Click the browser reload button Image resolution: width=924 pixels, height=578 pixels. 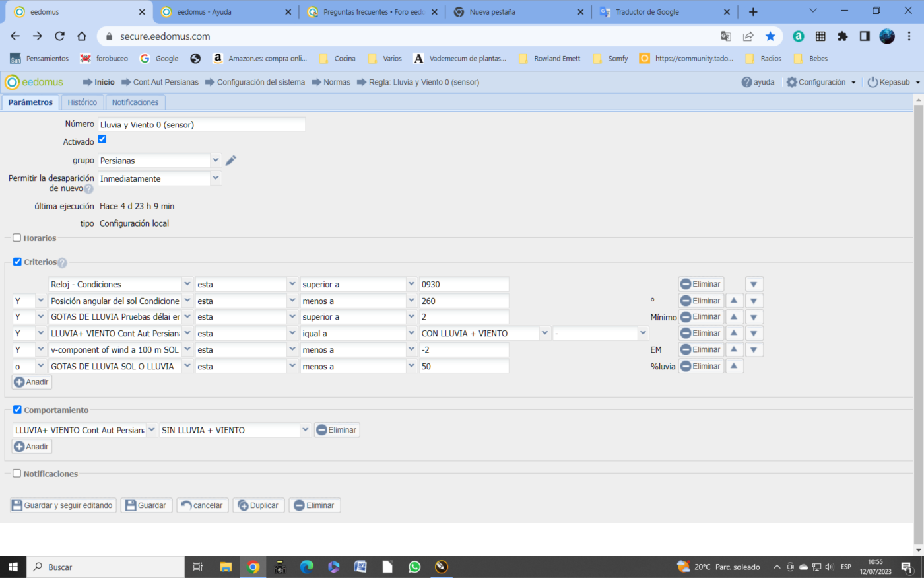coord(59,36)
